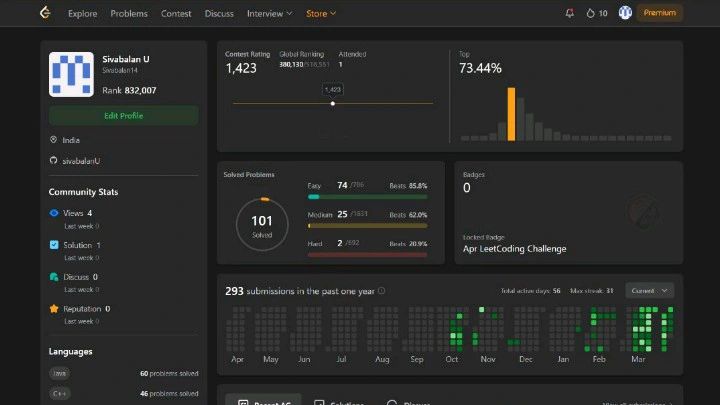
Task: Click the Sivabalan U profile picture
Action: coord(71,74)
